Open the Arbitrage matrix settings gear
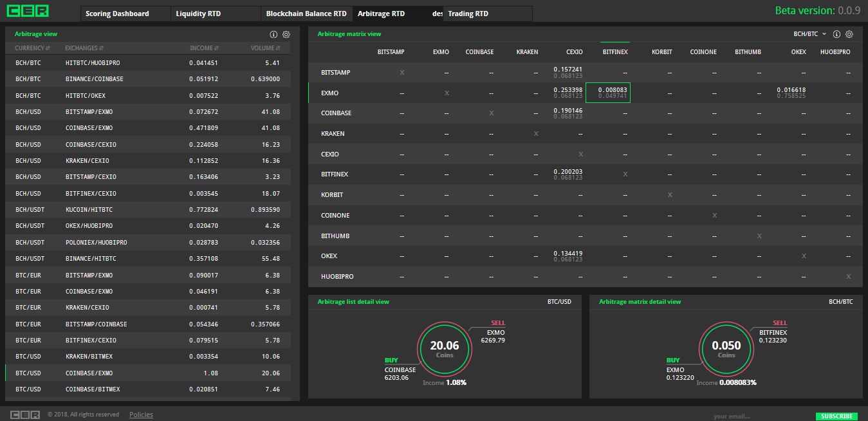Screen dimensions: 868x421 (849, 34)
